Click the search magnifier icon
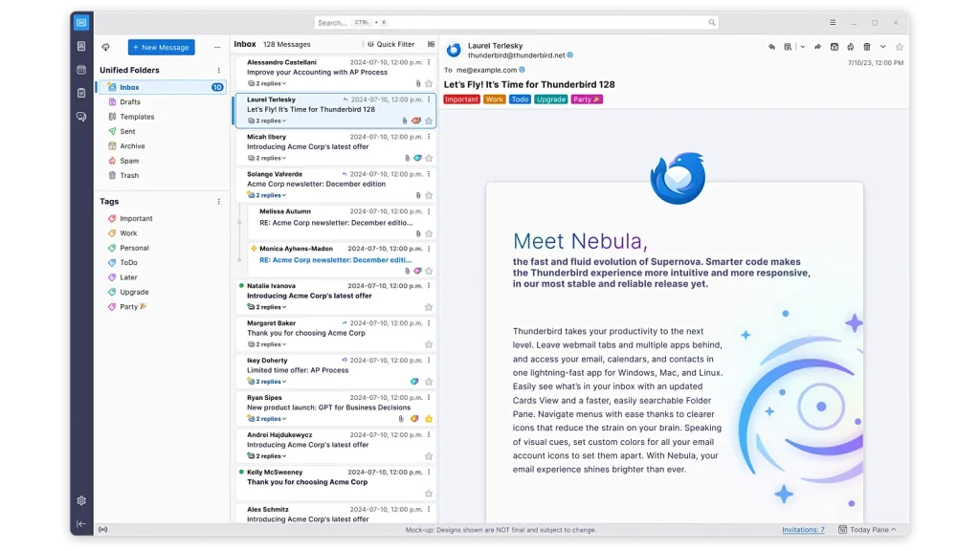The width and height of the screenshot is (980, 551). tap(712, 23)
